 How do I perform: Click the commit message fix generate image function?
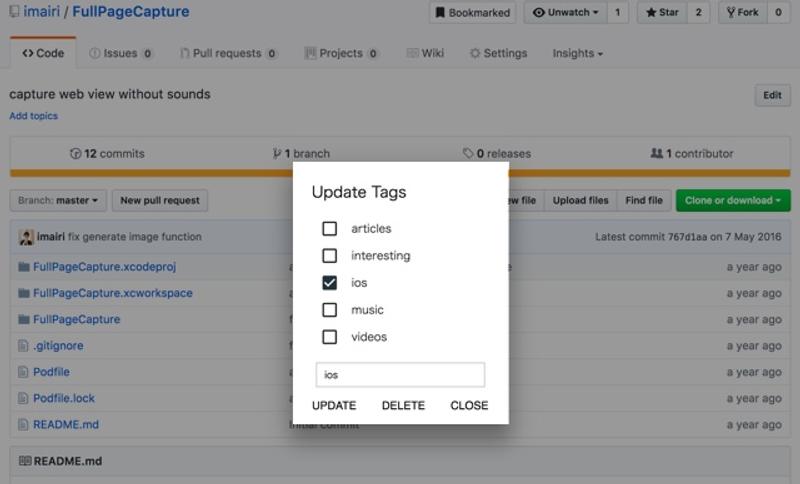pyautogui.click(x=135, y=237)
